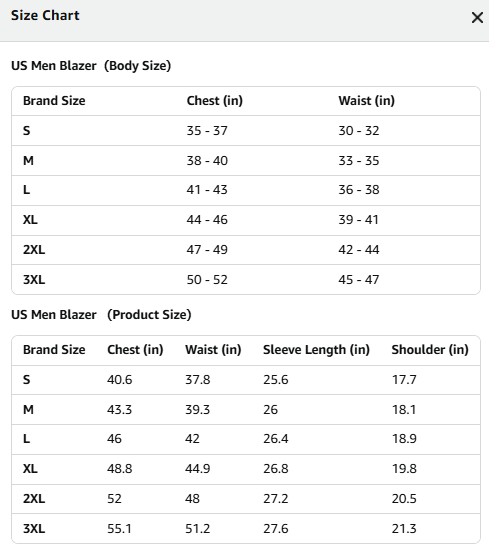Select product waist value 48 for 2XL
Image resolution: width=489 pixels, height=551 pixels.
(x=193, y=499)
